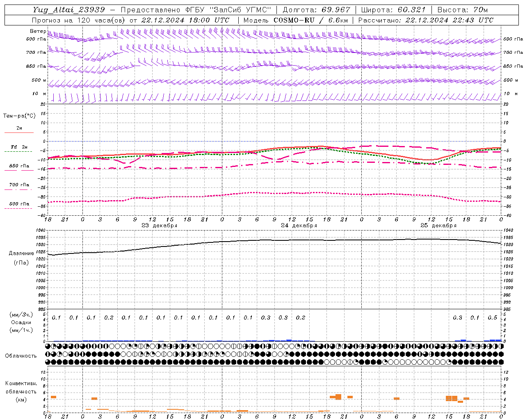Click the 23 декабря date label
525x420 pixels.
160,226
